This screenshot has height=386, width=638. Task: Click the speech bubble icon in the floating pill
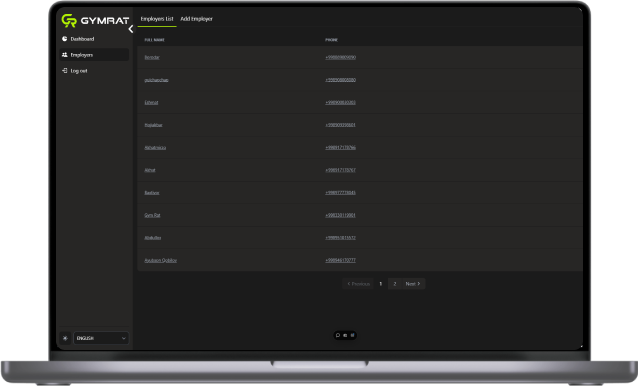pos(338,335)
